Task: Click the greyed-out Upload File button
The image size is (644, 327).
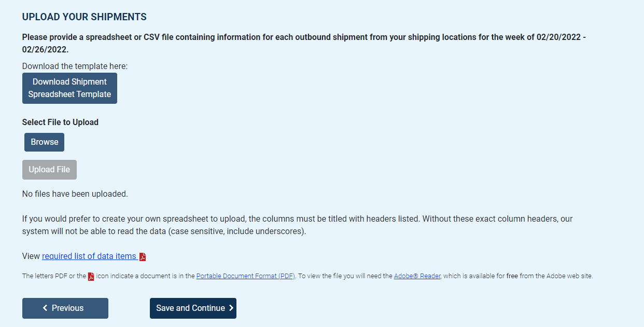Action: tap(49, 170)
